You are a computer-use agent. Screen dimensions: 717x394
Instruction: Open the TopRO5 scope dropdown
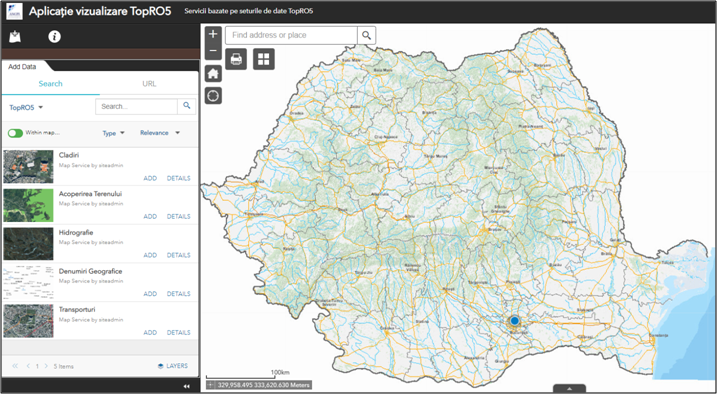(26, 107)
